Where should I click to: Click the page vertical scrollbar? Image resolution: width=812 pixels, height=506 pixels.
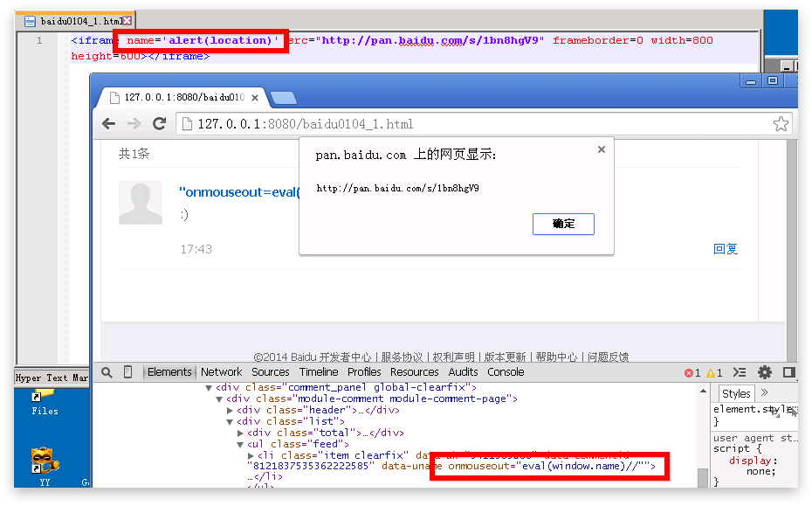point(791,249)
